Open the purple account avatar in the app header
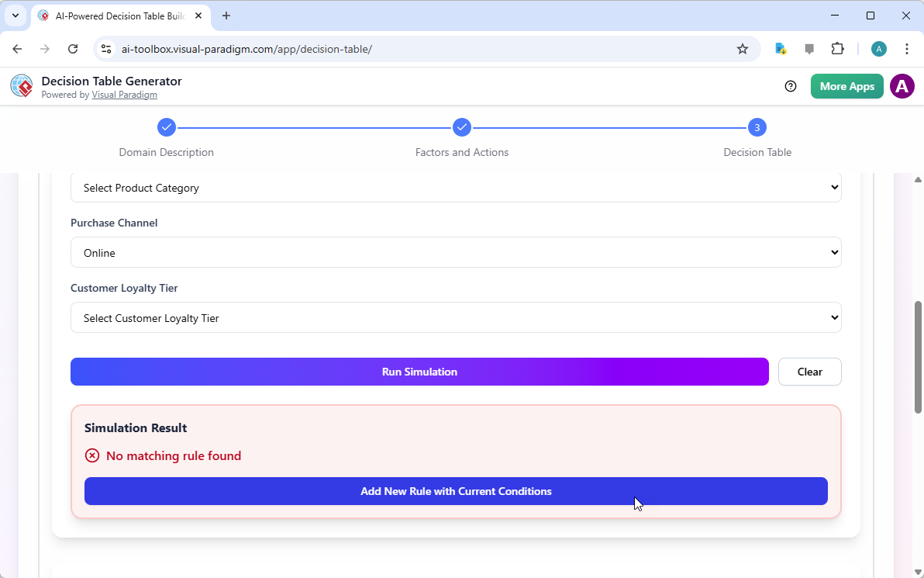Screen dimensions: 924x578 (902, 86)
